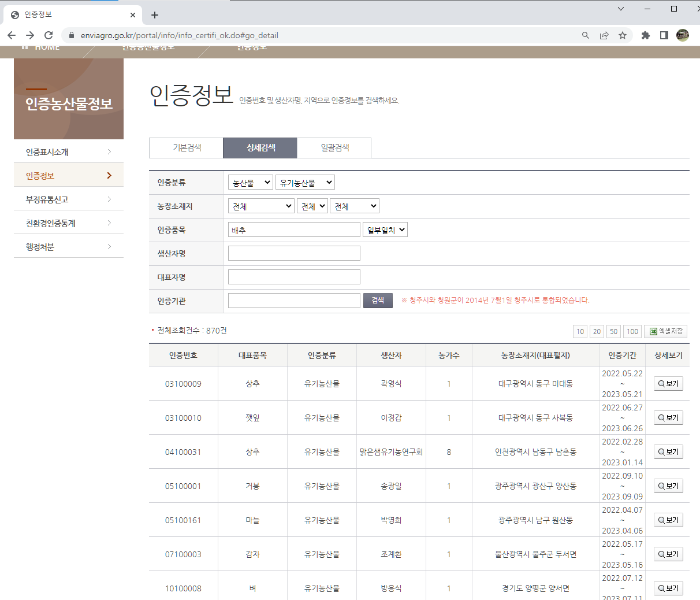Bookmark this page with the star icon
The image size is (700, 600).
pyautogui.click(x=622, y=35)
